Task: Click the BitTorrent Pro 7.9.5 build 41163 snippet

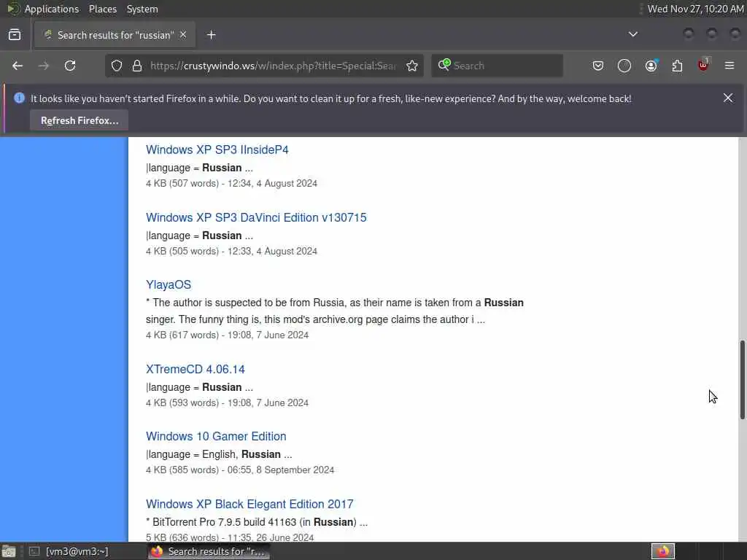Action: click(257, 522)
